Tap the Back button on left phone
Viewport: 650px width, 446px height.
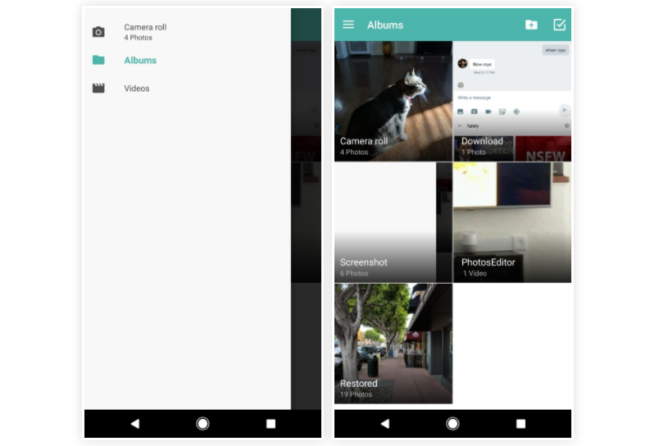135,424
